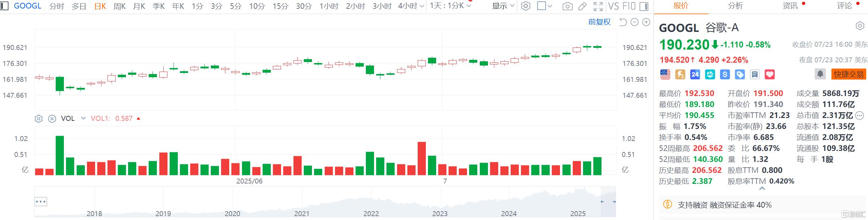
Task: Zoom out the chart with minus icon
Action: [634, 22]
